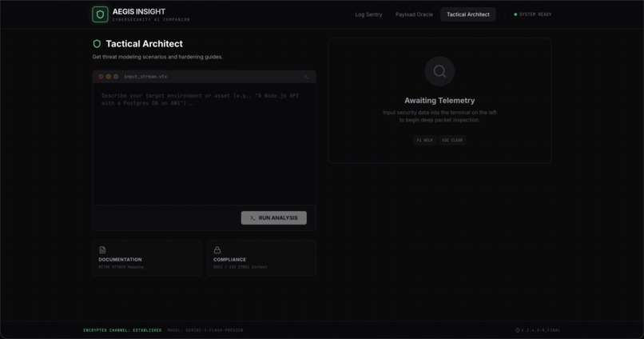Switch to the Payload Oracle tab
Image resolution: width=644 pixels, height=339 pixels.
click(x=414, y=14)
